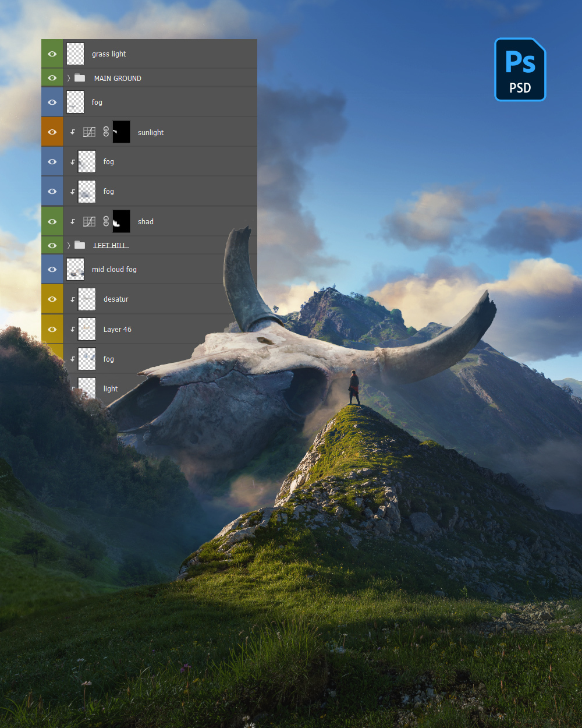Click the 'Layer 46' layer name

pos(118,329)
